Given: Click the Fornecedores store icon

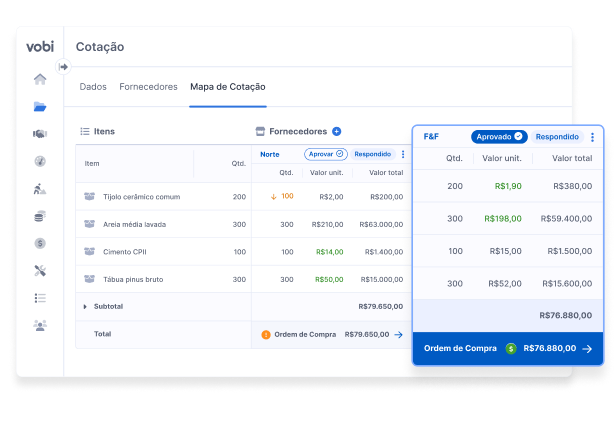Looking at the screenshot, I should point(260,131).
